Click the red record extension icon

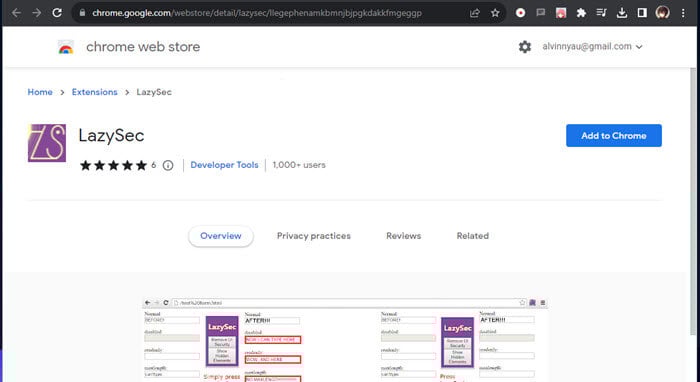pos(520,13)
